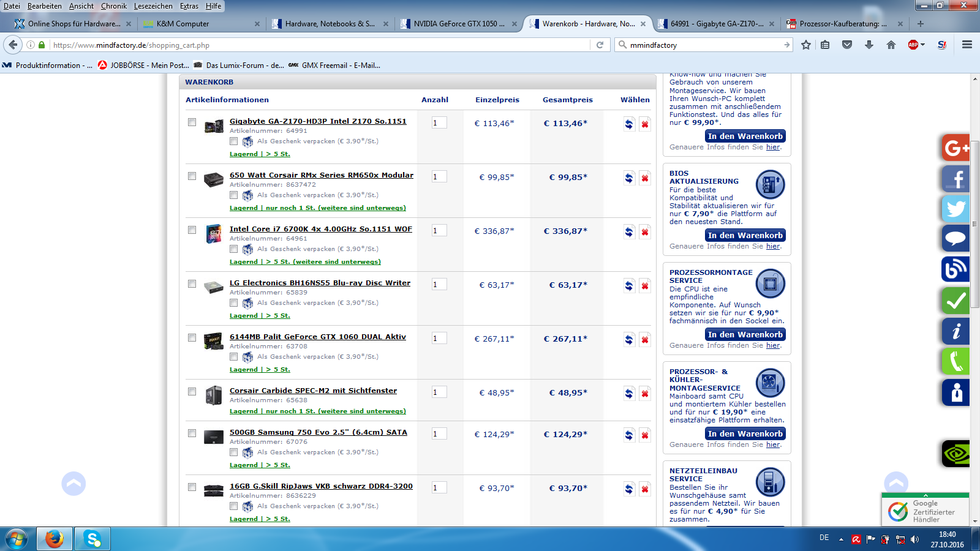Open Adblock Plus toolbar icon

(913, 45)
